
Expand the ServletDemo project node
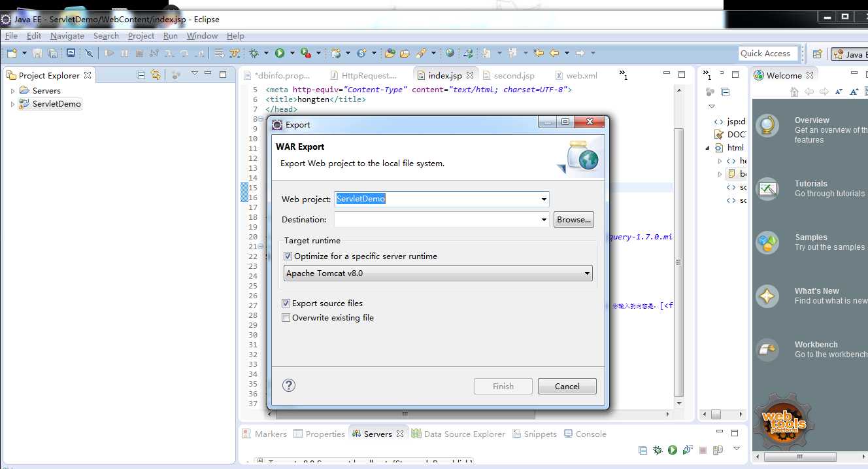[x=12, y=104]
